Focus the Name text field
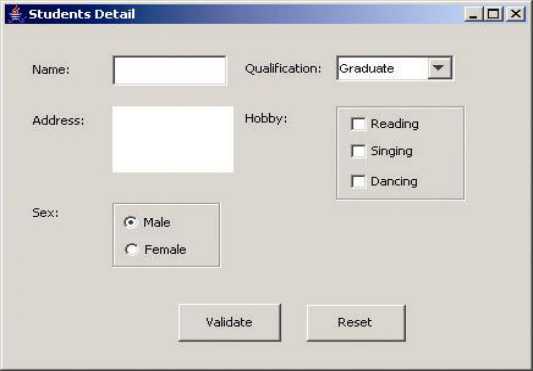This screenshot has height=371, width=533. coord(170,70)
